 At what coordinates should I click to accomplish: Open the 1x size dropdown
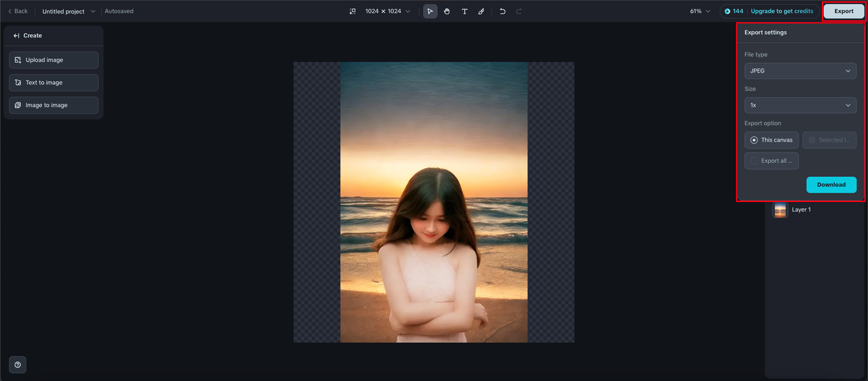(800, 105)
